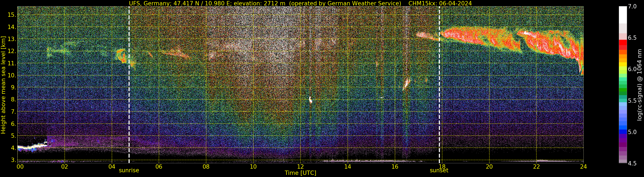Click the white segment at the colorbar top

[x=623, y=15]
